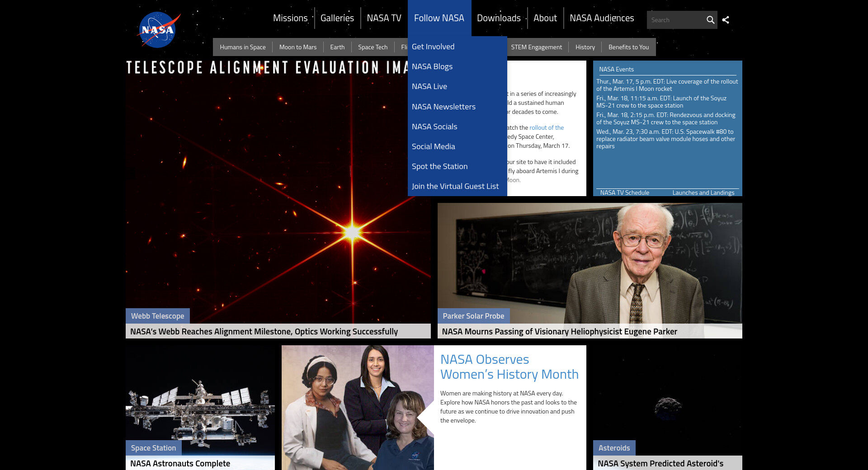The image size is (868, 470).
Task: Choose NASA Newsletters menu entry
Action: pos(457,107)
